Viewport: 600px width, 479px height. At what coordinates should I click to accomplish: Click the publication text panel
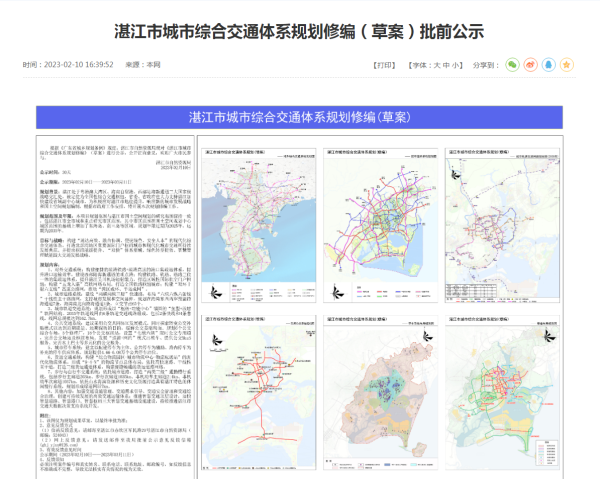(x=115, y=307)
